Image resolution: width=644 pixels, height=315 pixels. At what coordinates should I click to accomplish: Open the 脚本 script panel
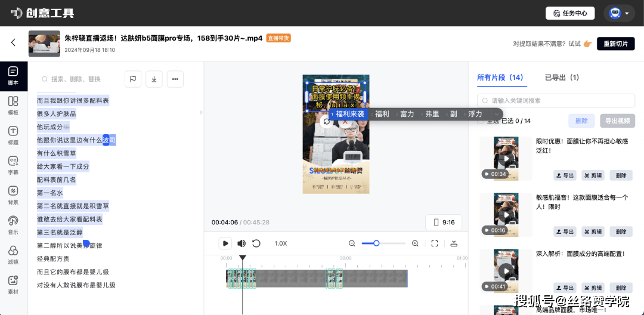tap(13, 76)
